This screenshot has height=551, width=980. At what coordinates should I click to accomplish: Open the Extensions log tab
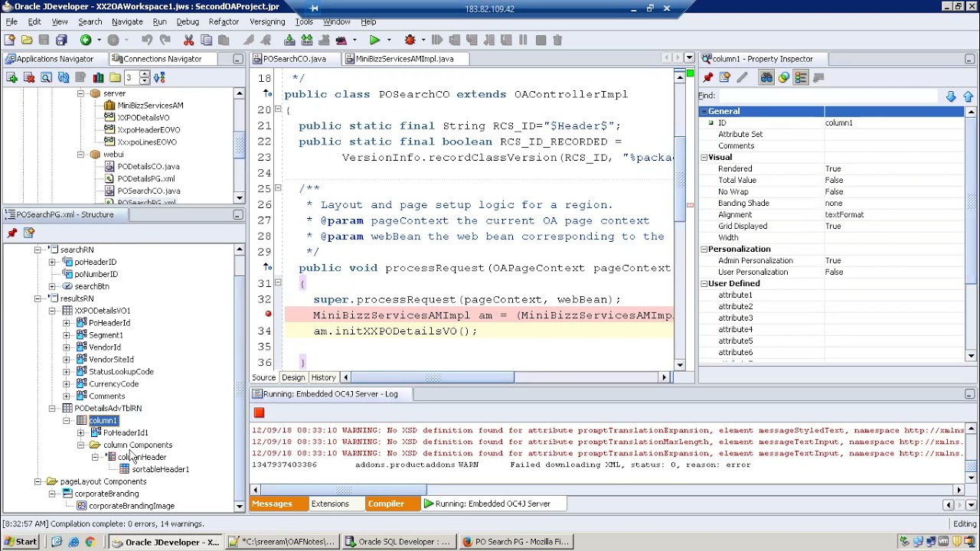(x=330, y=504)
